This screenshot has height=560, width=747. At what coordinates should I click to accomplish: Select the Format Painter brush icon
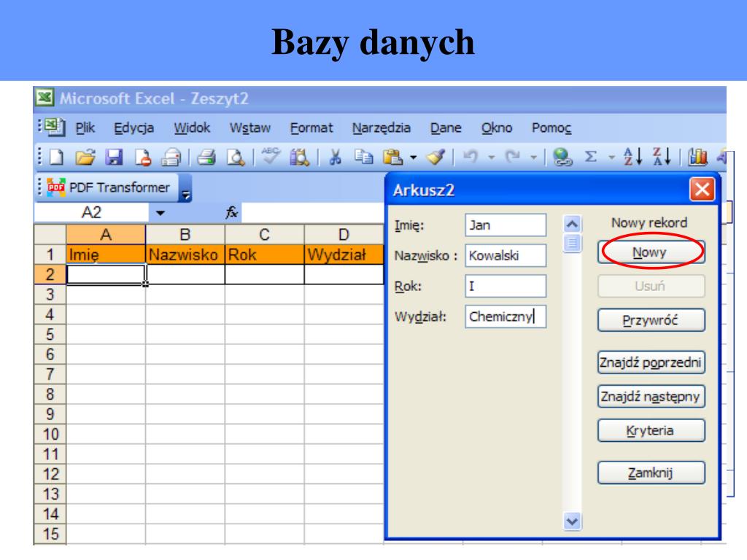(x=436, y=157)
